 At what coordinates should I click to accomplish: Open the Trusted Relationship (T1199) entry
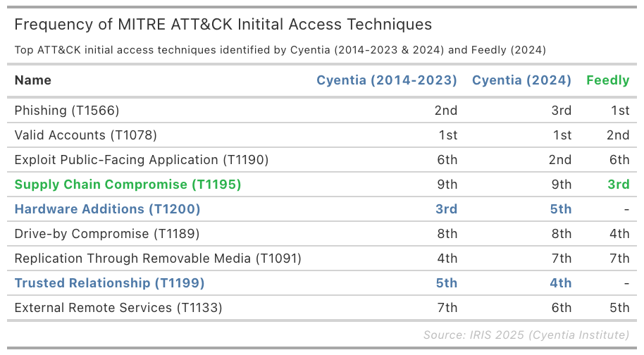pyautogui.click(x=109, y=283)
